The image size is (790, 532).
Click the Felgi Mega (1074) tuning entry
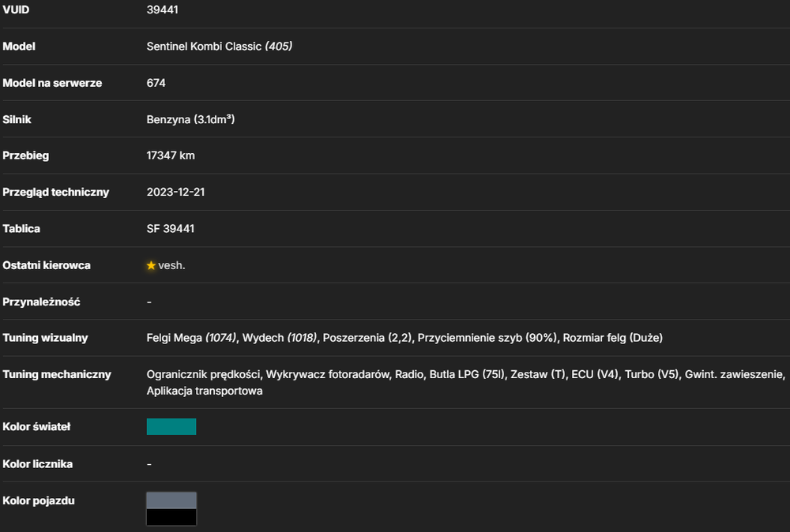point(191,338)
